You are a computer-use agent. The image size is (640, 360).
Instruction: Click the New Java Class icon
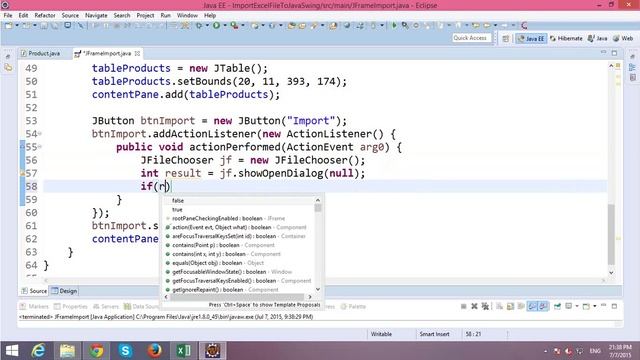pyautogui.click(x=272, y=25)
